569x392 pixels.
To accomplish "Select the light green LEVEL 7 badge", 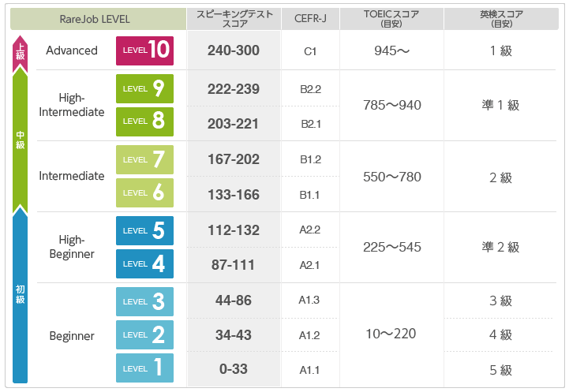I will [x=144, y=160].
